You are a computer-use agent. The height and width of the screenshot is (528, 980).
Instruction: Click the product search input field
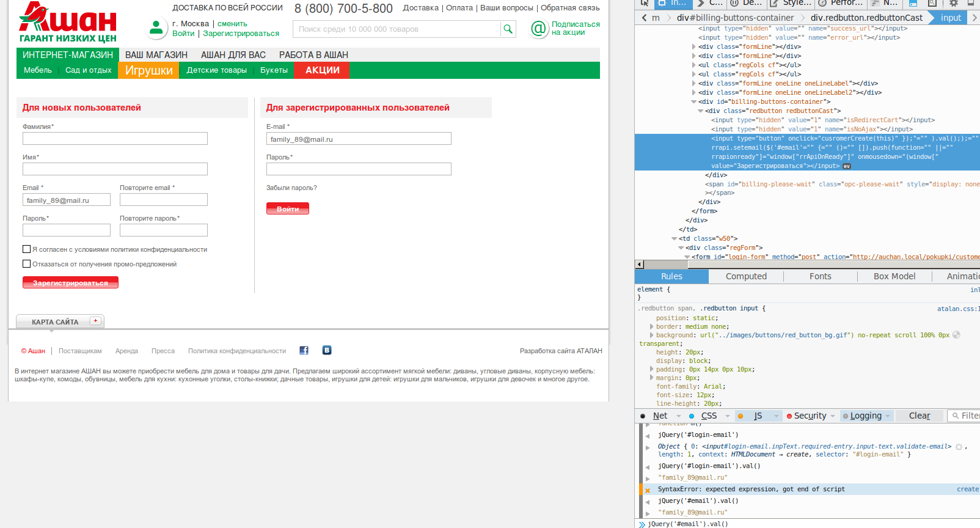pyautogui.click(x=397, y=29)
